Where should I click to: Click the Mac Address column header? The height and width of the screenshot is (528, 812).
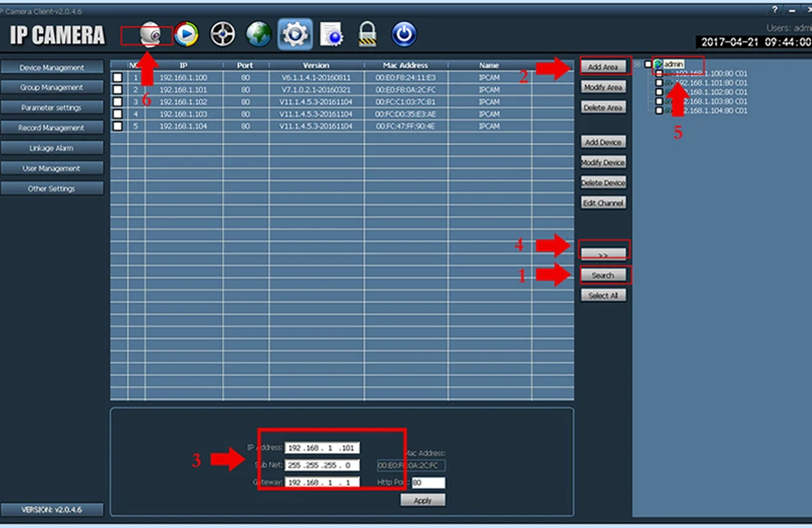[405, 65]
